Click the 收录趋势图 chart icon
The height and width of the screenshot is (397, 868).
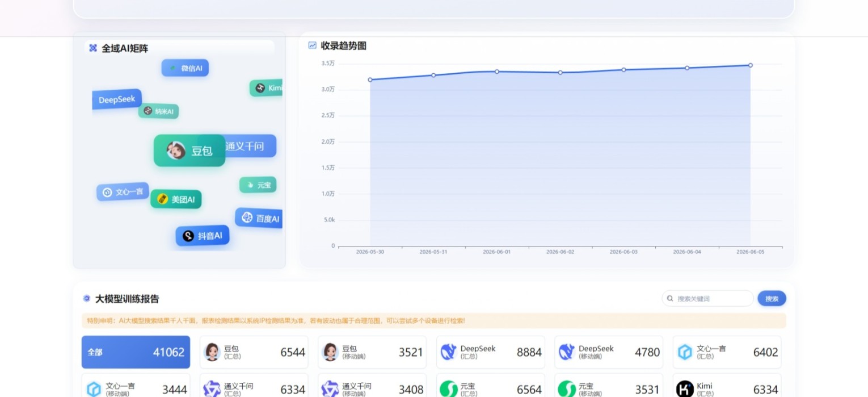pyautogui.click(x=312, y=45)
